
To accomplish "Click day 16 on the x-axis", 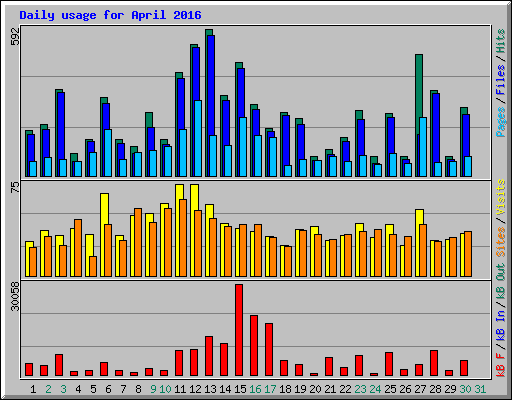I will click(x=255, y=389).
